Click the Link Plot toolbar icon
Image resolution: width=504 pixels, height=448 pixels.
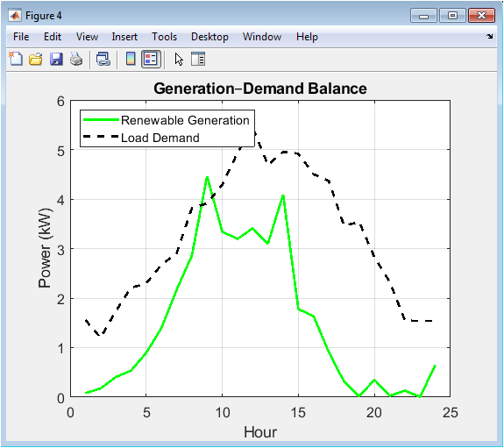click(x=103, y=59)
